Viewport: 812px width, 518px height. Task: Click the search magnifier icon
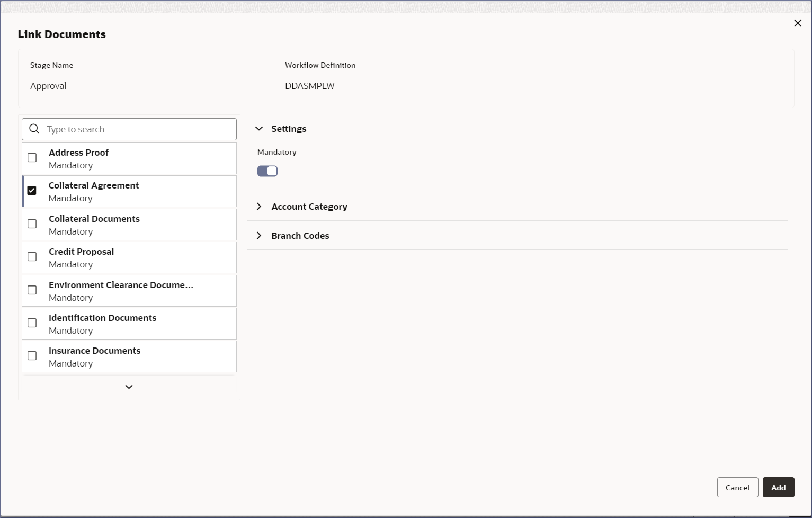click(x=34, y=129)
